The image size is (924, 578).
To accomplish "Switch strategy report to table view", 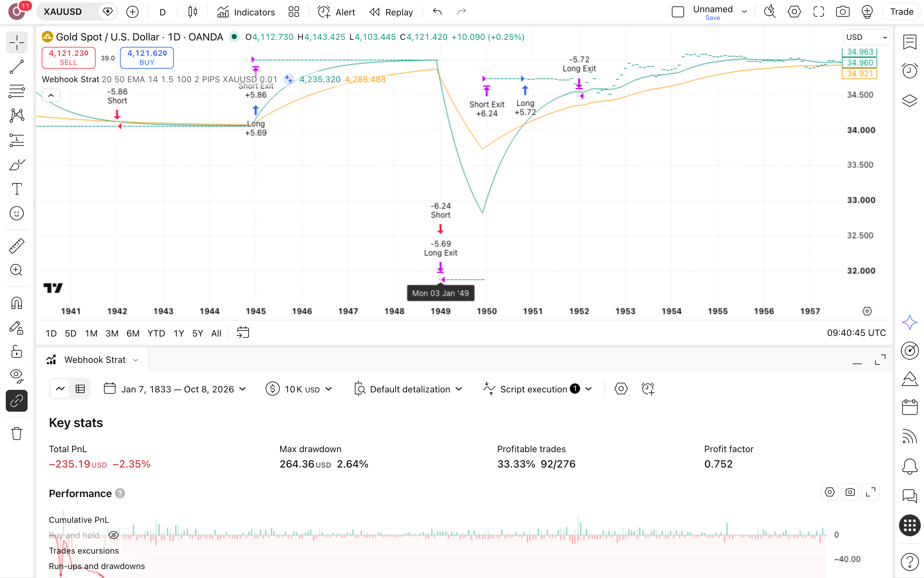I will coord(80,389).
